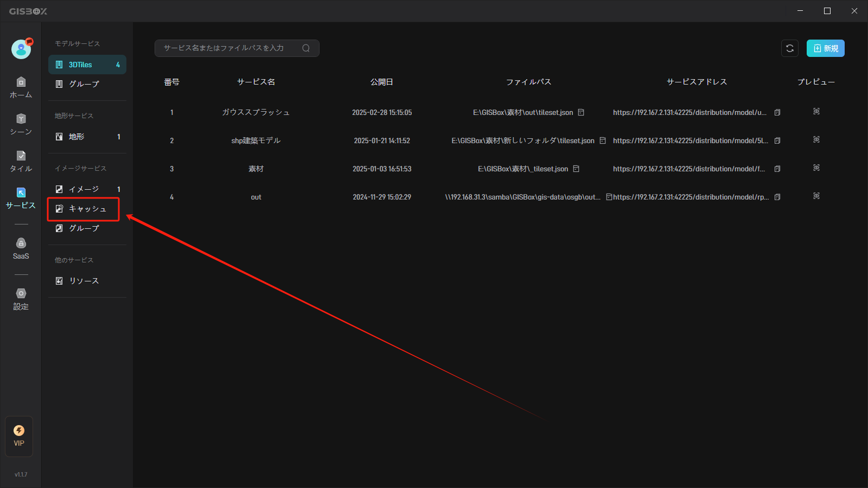Click date 2025-01-03 16:51:53

pyautogui.click(x=382, y=169)
